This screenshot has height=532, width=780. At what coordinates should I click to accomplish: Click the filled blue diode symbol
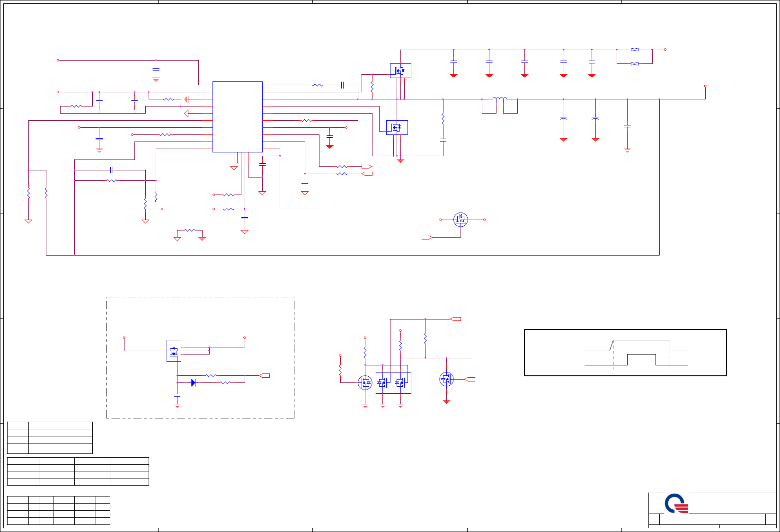[194, 382]
